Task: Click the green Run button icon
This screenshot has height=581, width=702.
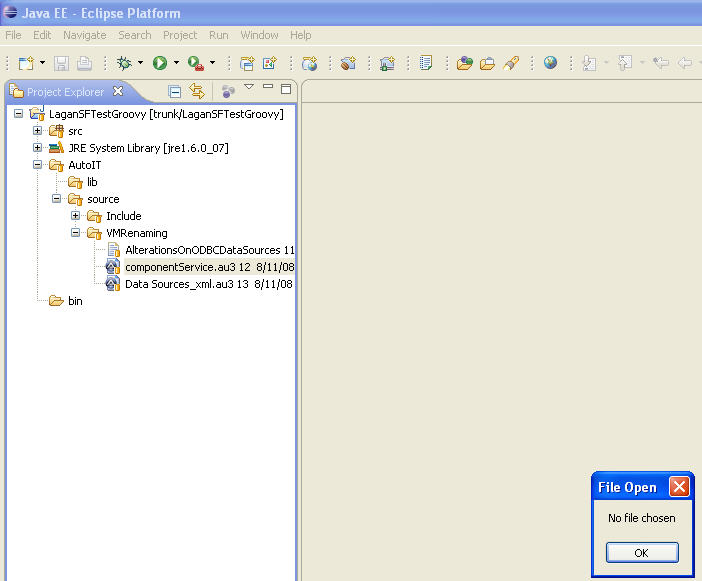Action: 160,63
